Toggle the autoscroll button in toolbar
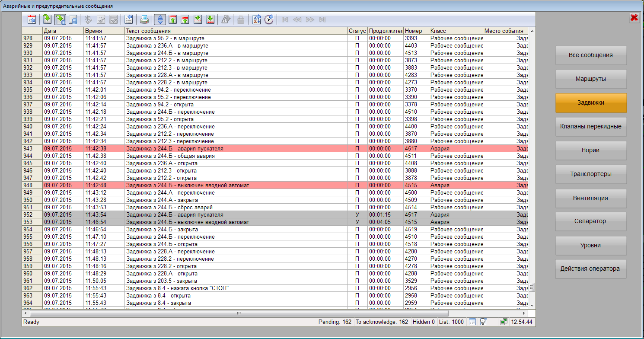This screenshot has width=644, height=339. click(160, 19)
